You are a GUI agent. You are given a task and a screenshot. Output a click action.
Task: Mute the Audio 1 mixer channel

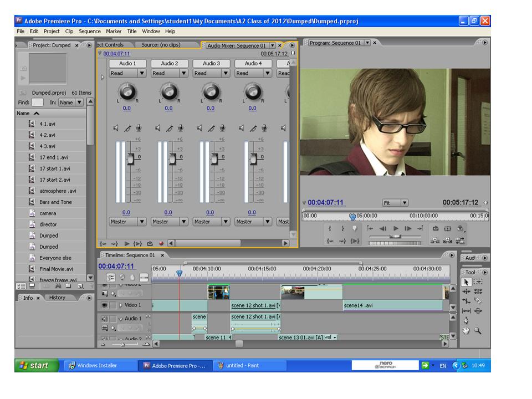(116, 128)
